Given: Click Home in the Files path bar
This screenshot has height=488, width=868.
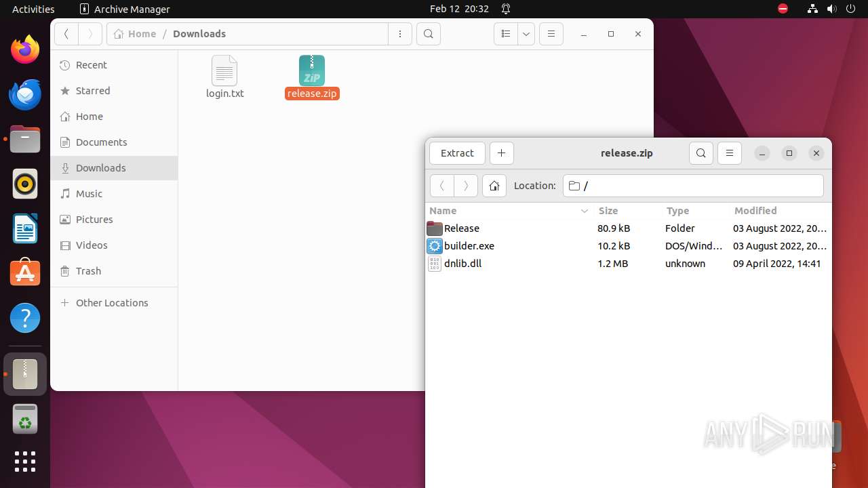Looking at the screenshot, I should pyautogui.click(x=135, y=34).
